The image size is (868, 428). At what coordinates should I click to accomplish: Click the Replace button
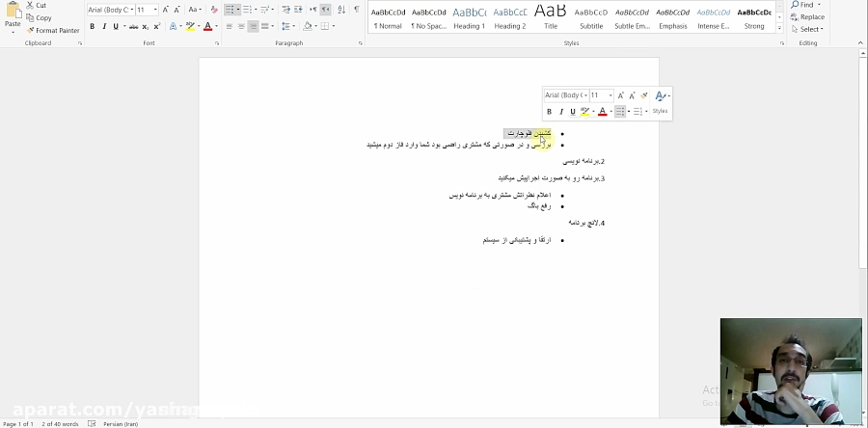pyautogui.click(x=807, y=17)
